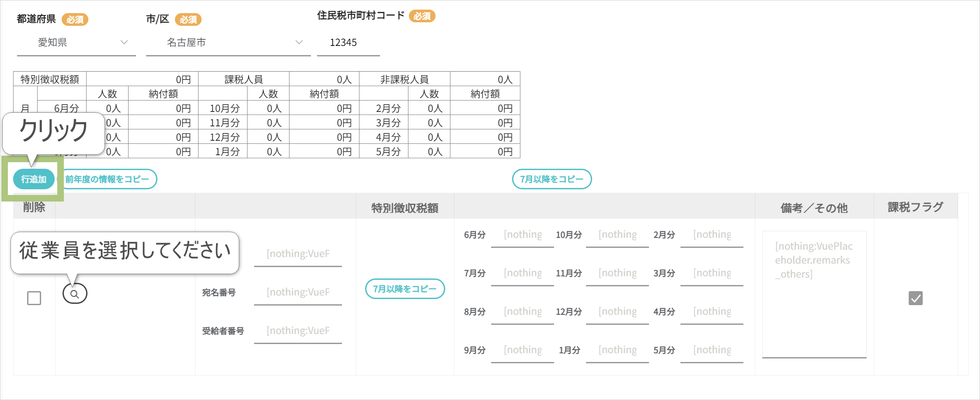Screen dimensions: 980x400
Task: Focus the resident tax municipality code field
Action: tap(348, 42)
